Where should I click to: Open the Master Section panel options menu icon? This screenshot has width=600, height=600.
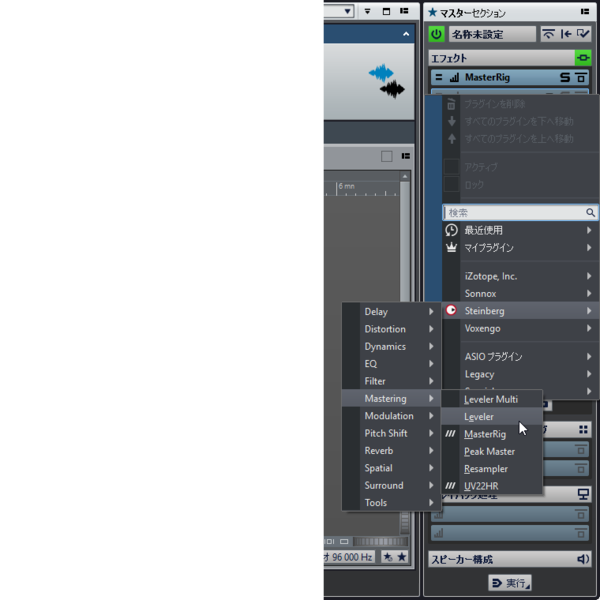coord(585,12)
